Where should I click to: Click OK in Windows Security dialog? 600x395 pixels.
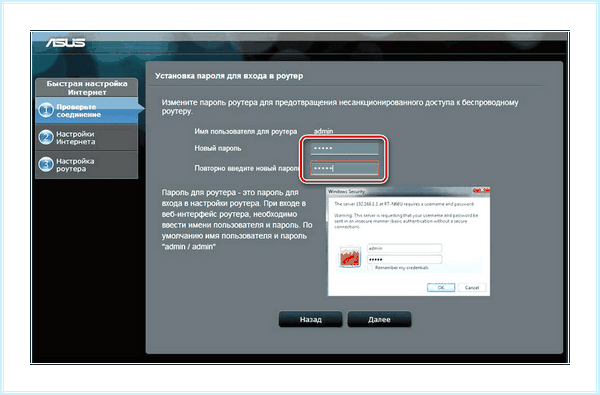tap(441, 287)
